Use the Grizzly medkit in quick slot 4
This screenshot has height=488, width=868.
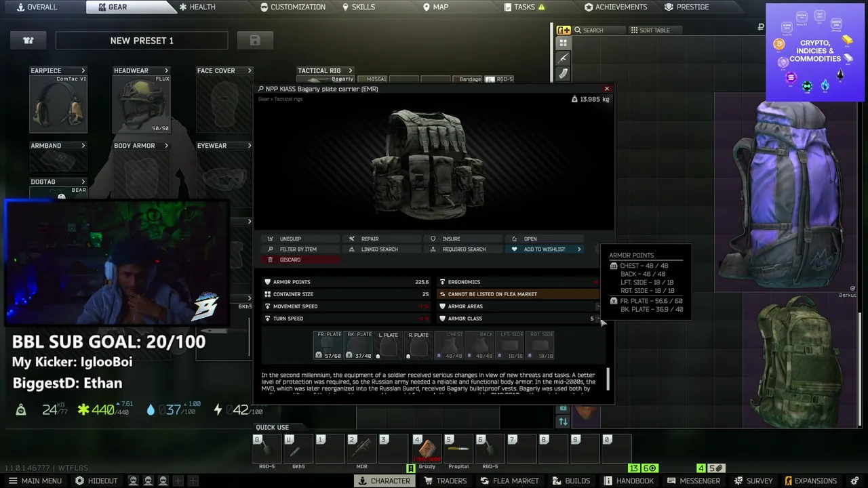point(427,450)
